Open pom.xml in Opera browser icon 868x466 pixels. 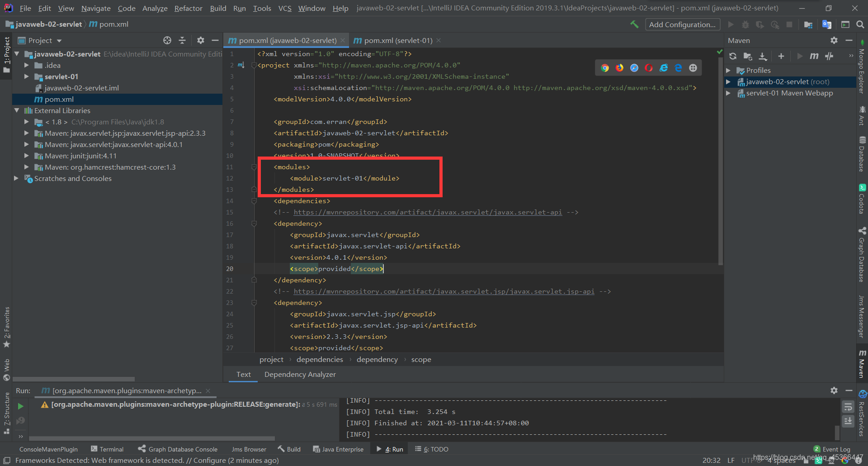pyautogui.click(x=649, y=68)
